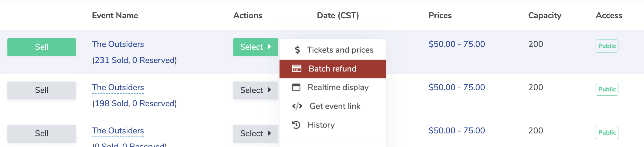Expand Select dropdown for third Outsiders event
The image size is (644, 147).
[255, 133]
